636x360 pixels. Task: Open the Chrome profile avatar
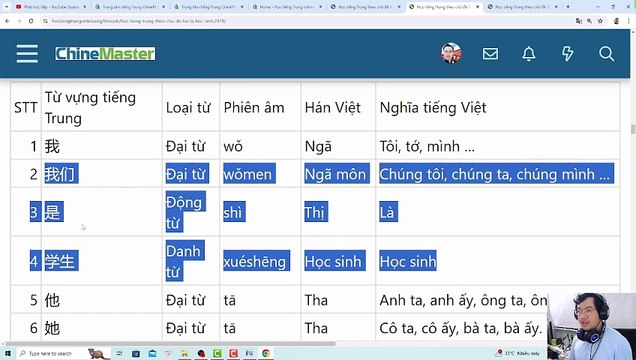click(x=617, y=21)
